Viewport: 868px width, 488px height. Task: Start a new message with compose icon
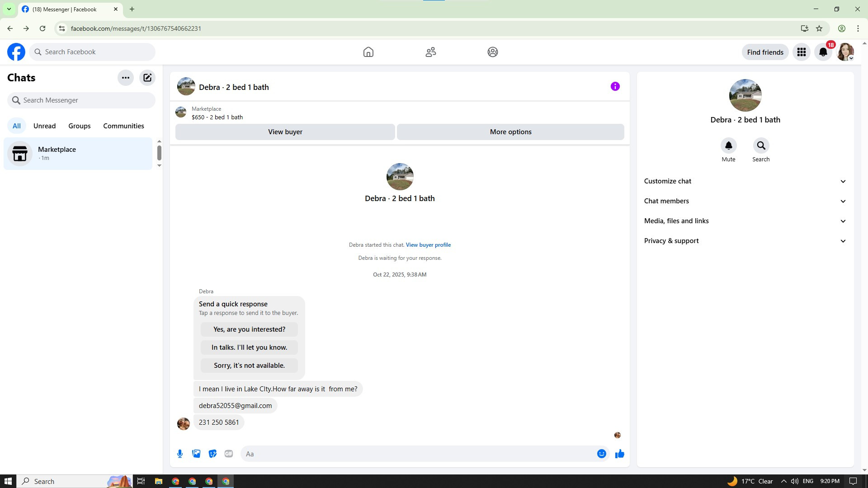pyautogui.click(x=147, y=78)
